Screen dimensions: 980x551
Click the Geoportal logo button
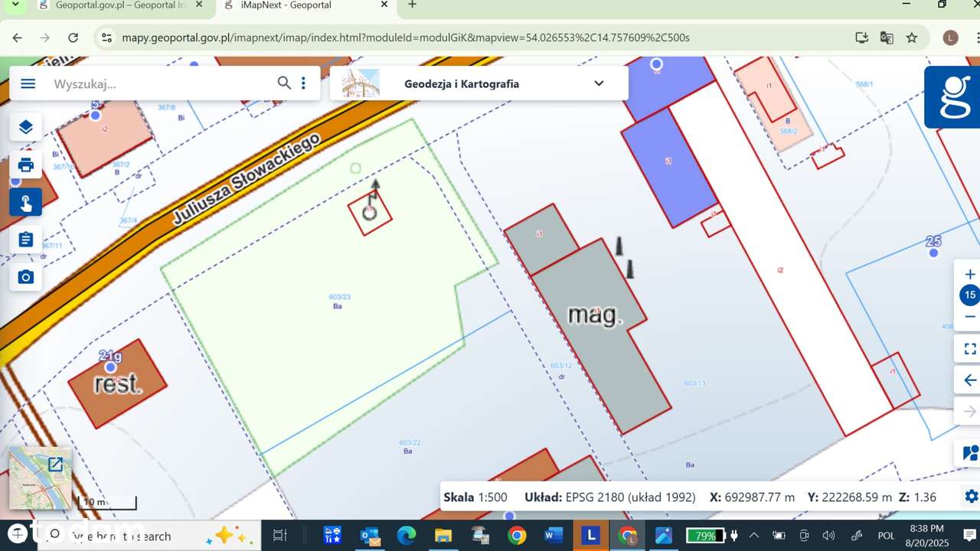[x=952, y=97]
